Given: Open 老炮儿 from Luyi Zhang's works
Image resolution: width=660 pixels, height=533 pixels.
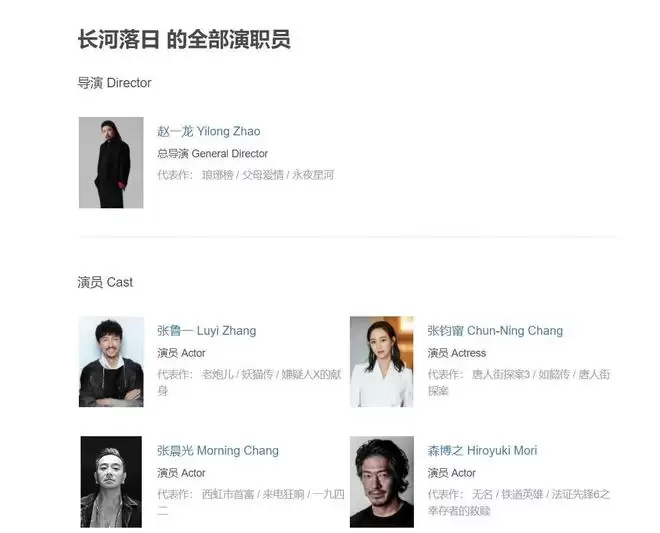Looking at the screenshot, I should coord(218,375).
